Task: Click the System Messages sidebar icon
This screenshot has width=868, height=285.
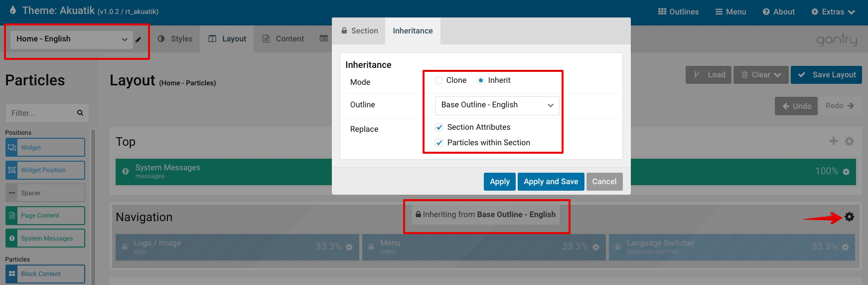Action: click(x=12, y=239)
